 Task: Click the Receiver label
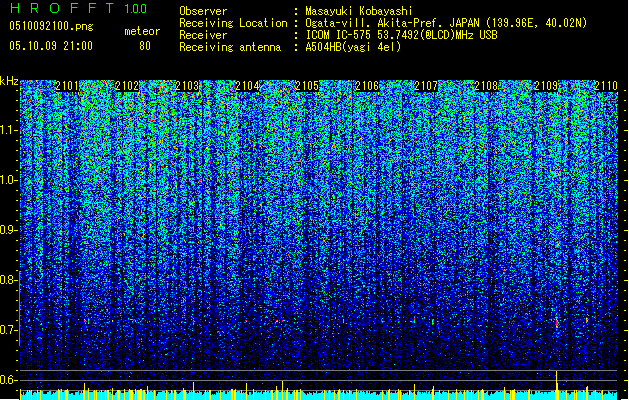(x=203, y=35)
